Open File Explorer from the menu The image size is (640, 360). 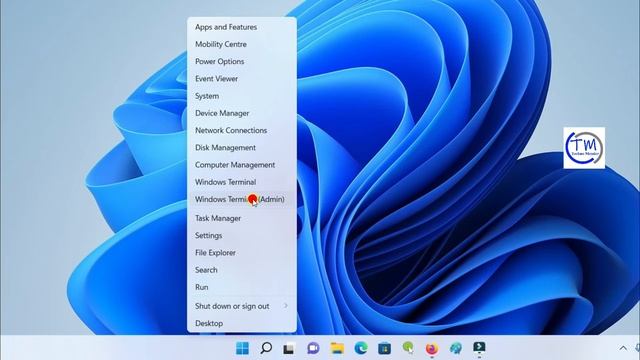click(x=242, y=253)
